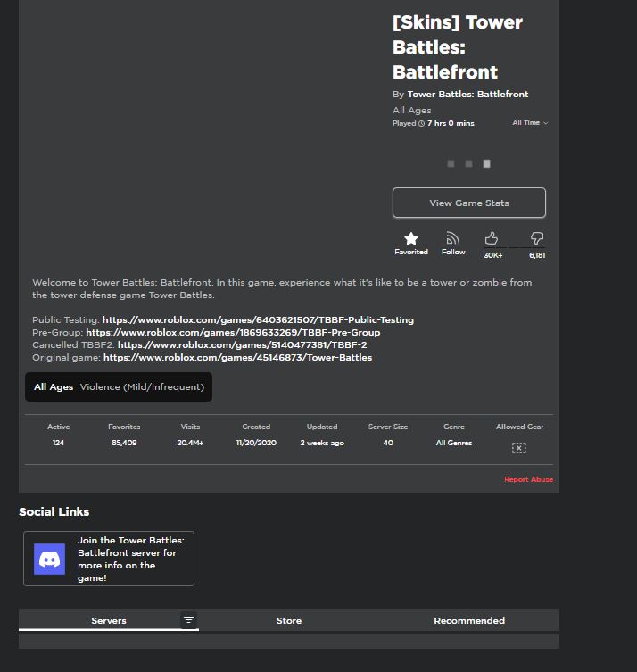
Task: Click the Discord server invite card text
Action: (131, 559)
